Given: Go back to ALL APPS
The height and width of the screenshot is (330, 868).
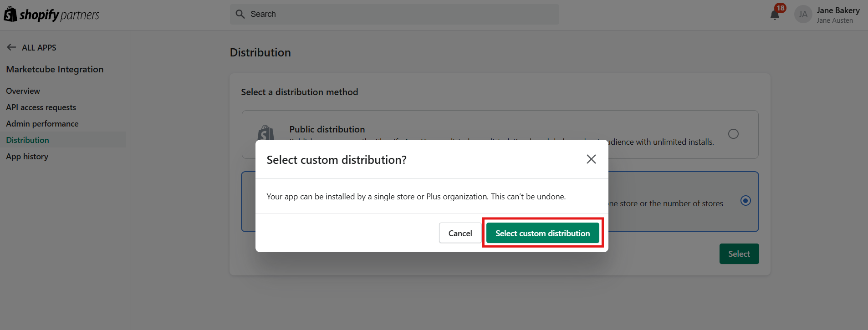Looking at the screenshot, I should [39, 47].
